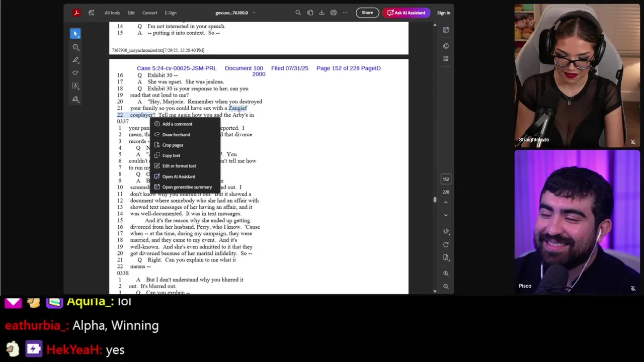The height and width of the screenshot is (362, 644).
Task: Open the Convert menu
Action: click(149, 13)
